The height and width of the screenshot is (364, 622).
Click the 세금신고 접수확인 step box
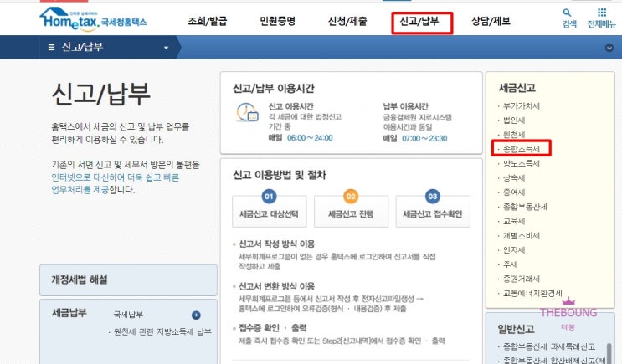pyautogui.click(x=433, y=212)
